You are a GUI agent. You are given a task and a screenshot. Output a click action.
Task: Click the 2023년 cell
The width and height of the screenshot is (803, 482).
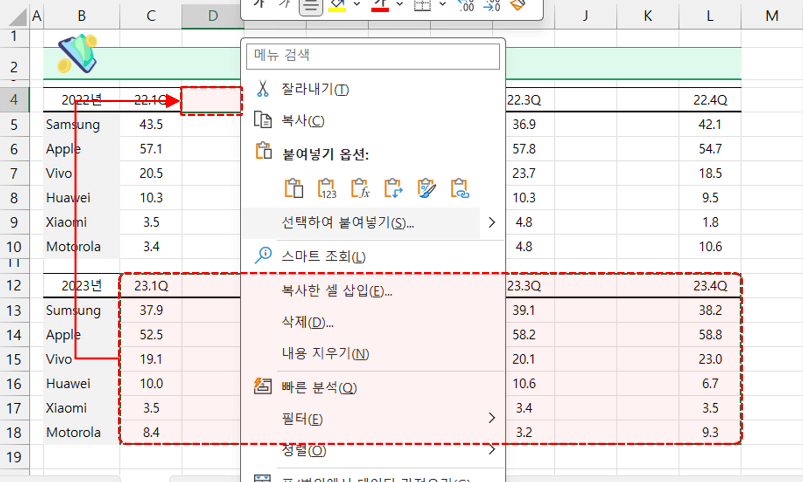tap(81, 285)
